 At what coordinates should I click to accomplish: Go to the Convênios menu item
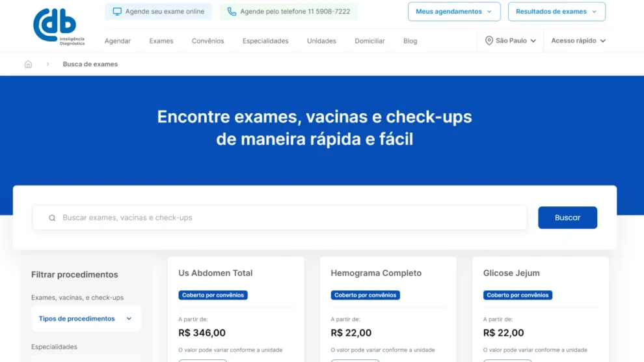pos(208,41)
